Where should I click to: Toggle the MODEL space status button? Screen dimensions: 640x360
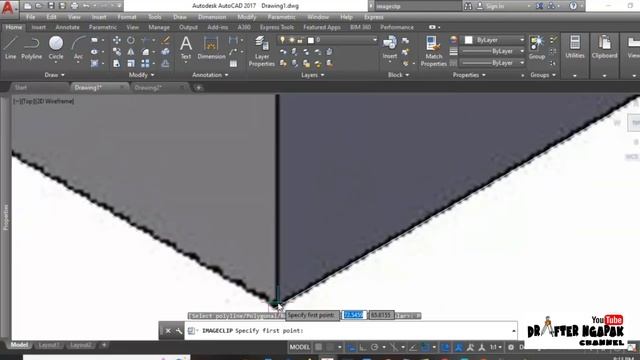click(300, 347)
